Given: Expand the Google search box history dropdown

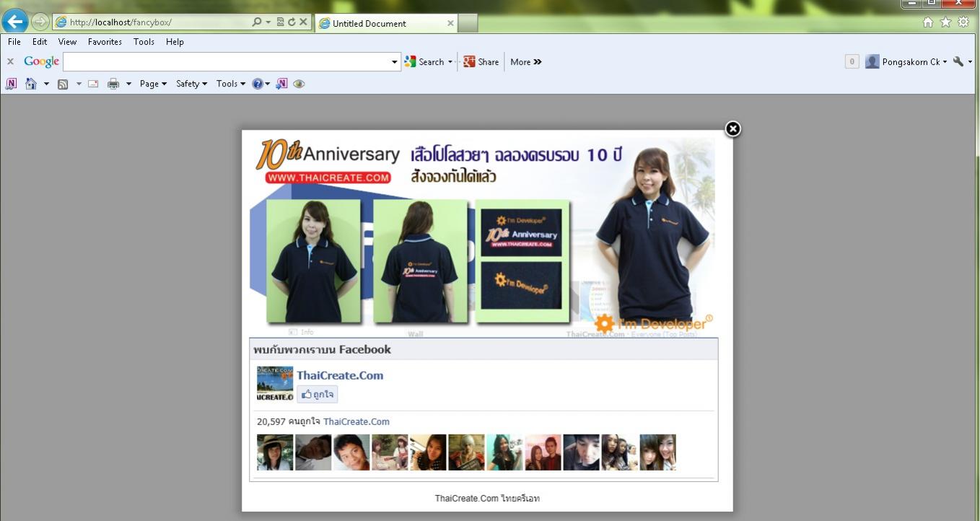Looking at the screenshot, I should [x=395, y=62].
